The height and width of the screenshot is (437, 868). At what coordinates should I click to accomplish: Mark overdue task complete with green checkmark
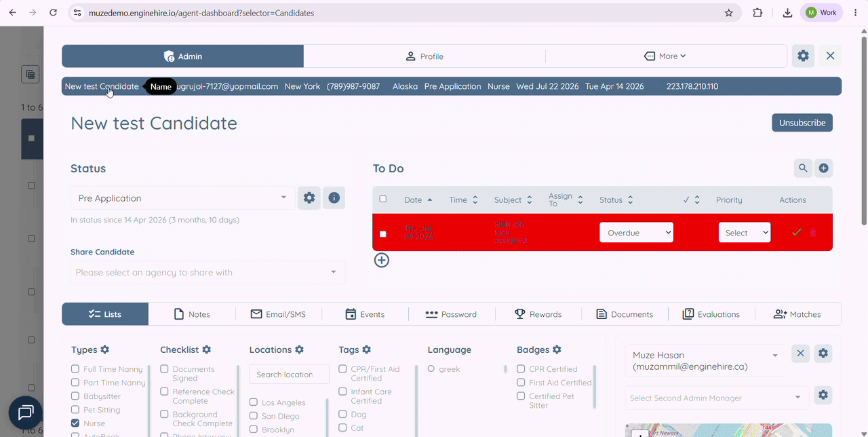click(x=797, y=233)
